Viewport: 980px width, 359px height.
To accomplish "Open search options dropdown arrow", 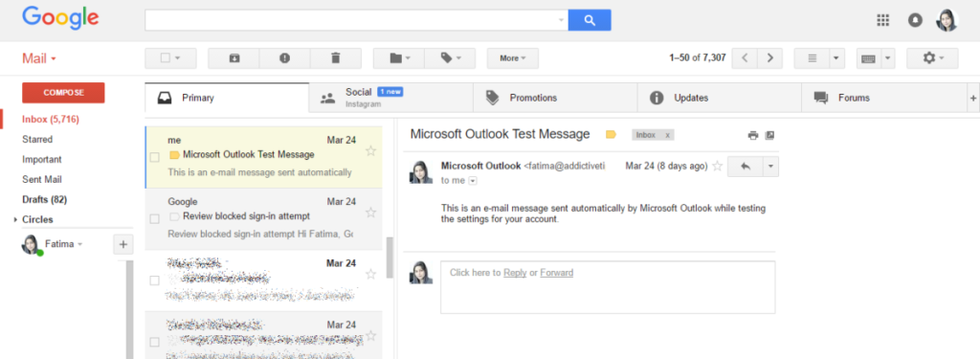I will [561, 20].
